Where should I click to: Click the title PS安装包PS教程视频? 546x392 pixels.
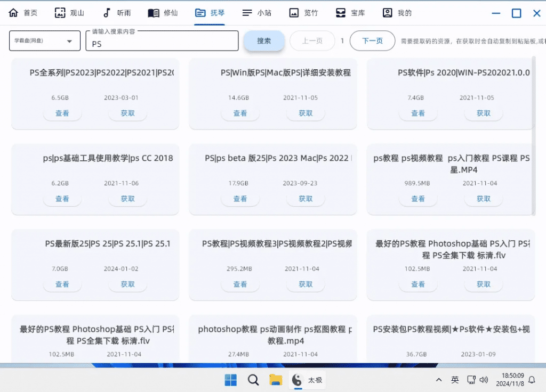coord(451,329)
